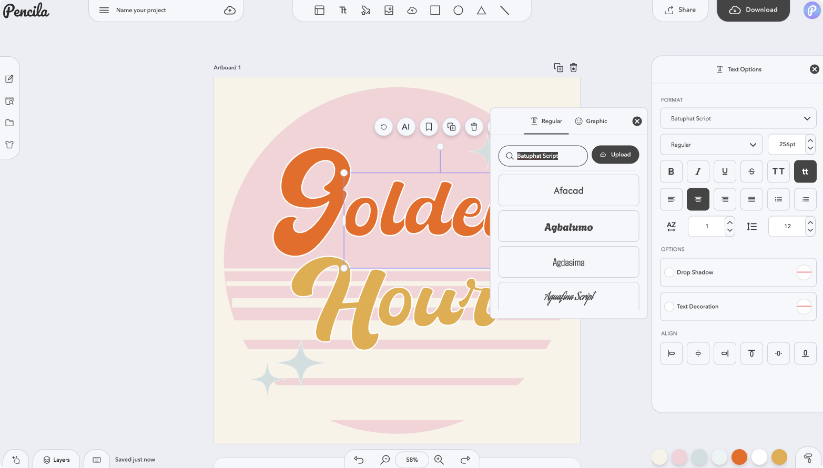Pick the orange color swatch
The width and height of the screenshot is (823, 468).
click(739, 457)
